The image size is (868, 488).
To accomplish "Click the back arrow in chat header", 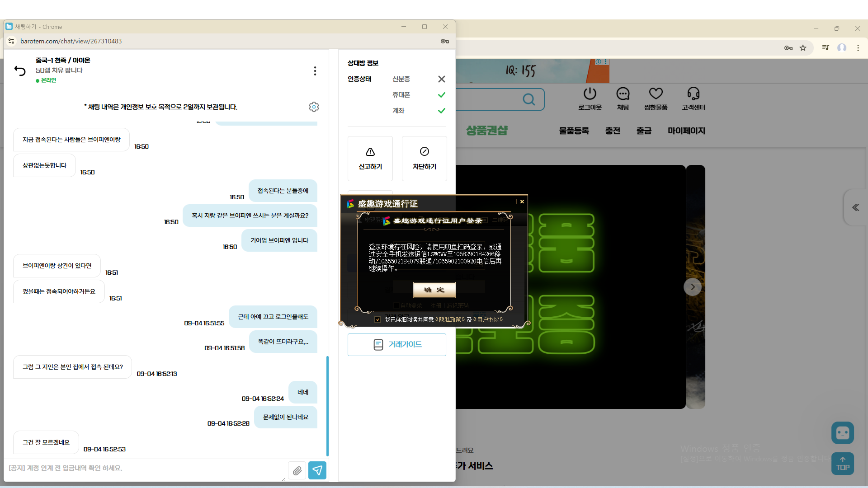I will [20, 70].
